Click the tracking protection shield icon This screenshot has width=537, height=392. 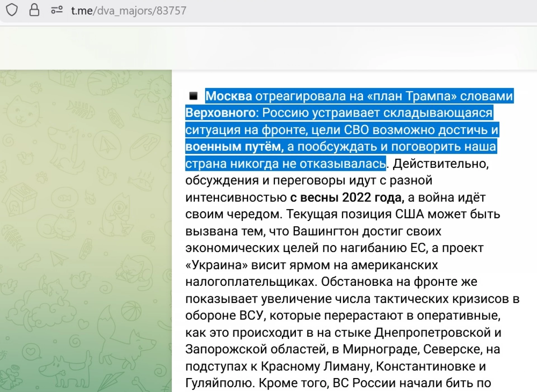pos(12,10)
